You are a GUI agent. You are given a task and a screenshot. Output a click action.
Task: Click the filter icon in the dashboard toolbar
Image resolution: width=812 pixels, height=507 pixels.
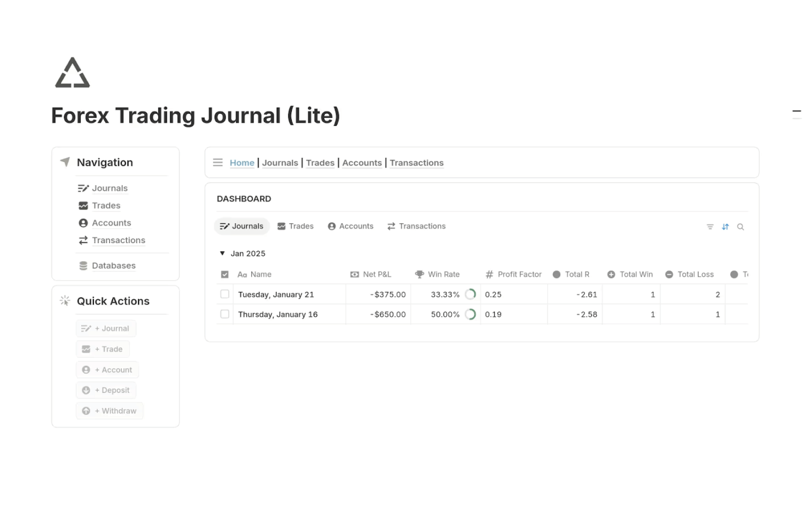(x=710, y=227)
